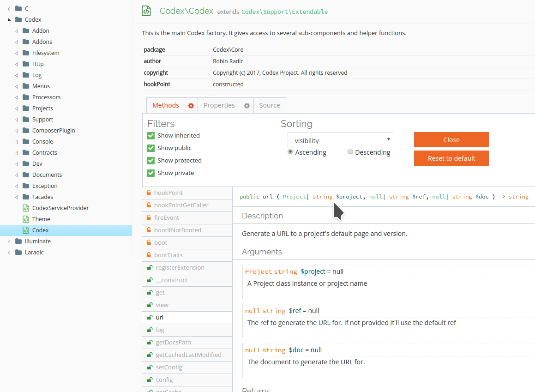Close the filters panel with Close button
Image resolution: width=535 pixels, height=392 pixels.
451,140
